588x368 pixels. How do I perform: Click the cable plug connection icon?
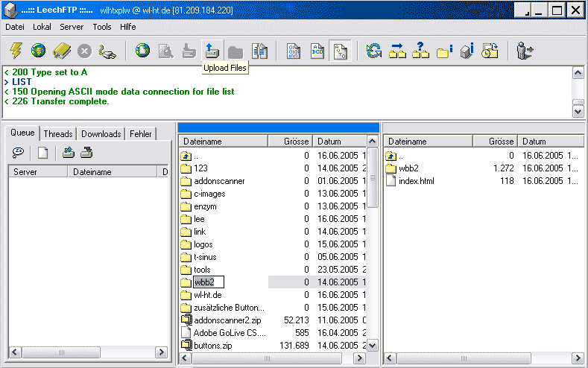107,51
